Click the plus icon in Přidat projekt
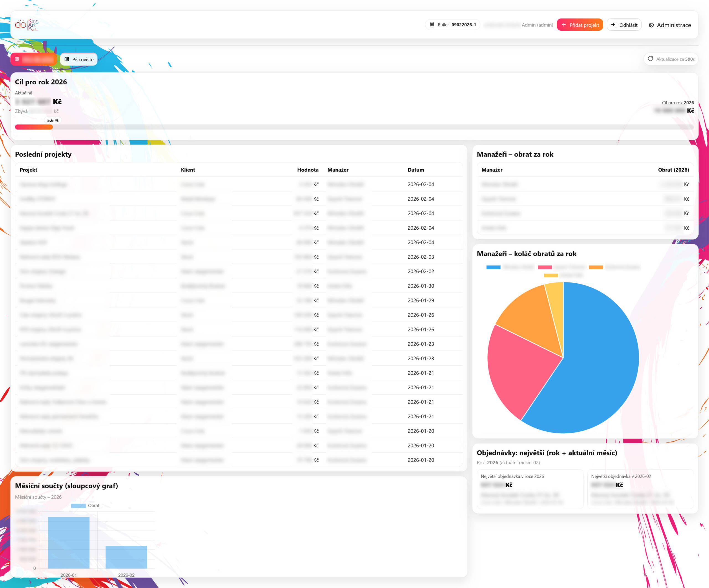709x588 pixels. click(564, 25)
